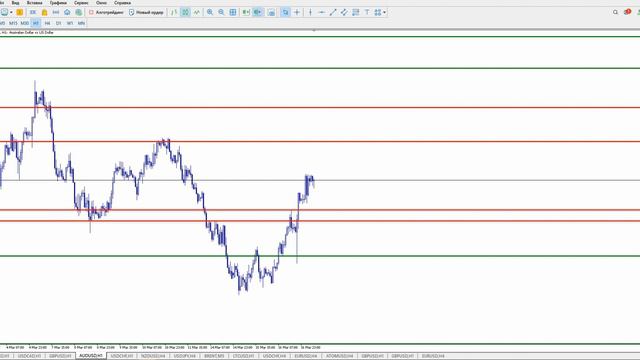This screenshot has width=640, height=360.
Task: Select the H1 timeframe button
Action: click(x=36, y=23)
